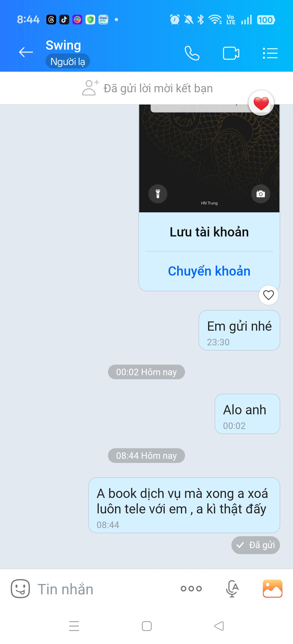React with the outline heart on card

pyautogui.click(x=269, y=295)
